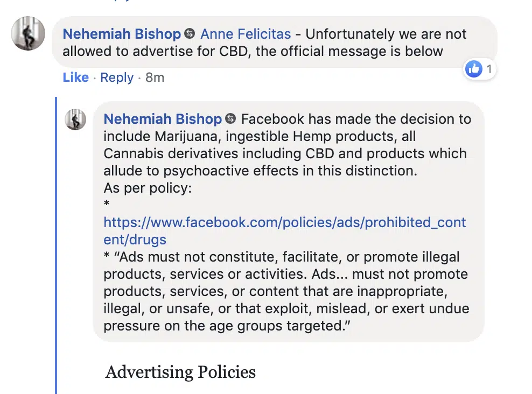The image size is (532, 394).
Task: Click the Advertising Policies preview title text
Action: click(x=181, y=371)
